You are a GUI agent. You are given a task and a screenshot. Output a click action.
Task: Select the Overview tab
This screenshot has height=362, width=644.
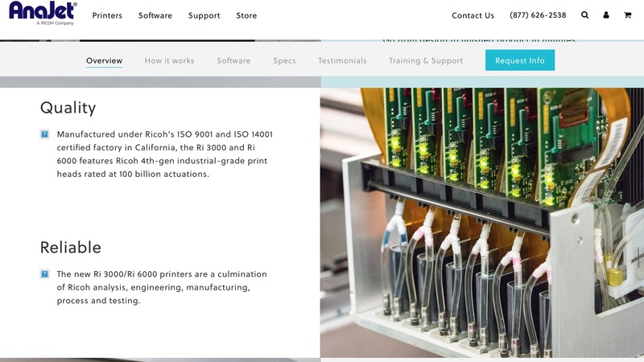(x=105, y=60)
